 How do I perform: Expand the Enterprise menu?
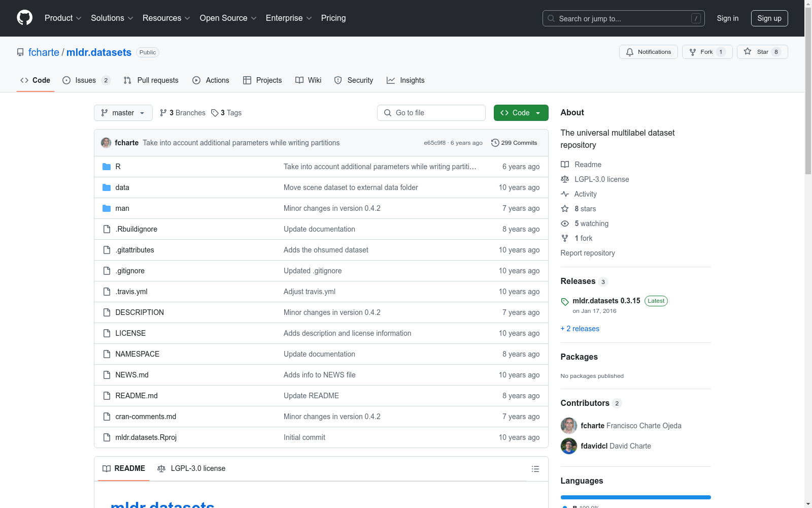(x=289, y=18)
